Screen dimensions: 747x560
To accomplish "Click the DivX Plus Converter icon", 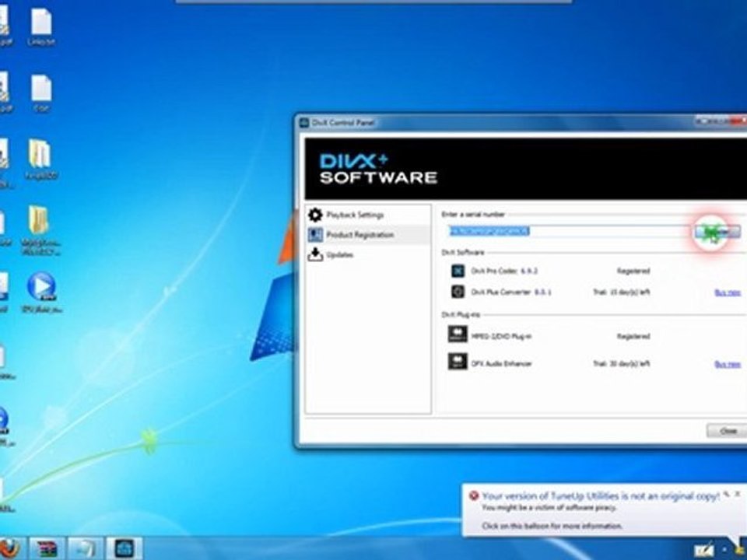I will pos(458,292).
